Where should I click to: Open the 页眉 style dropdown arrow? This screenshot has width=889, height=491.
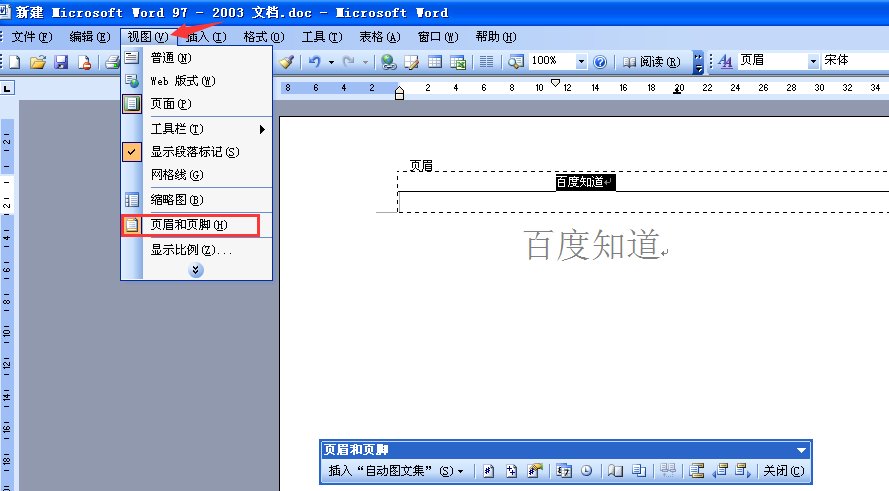pyautogui.click(x=813, y=61)
